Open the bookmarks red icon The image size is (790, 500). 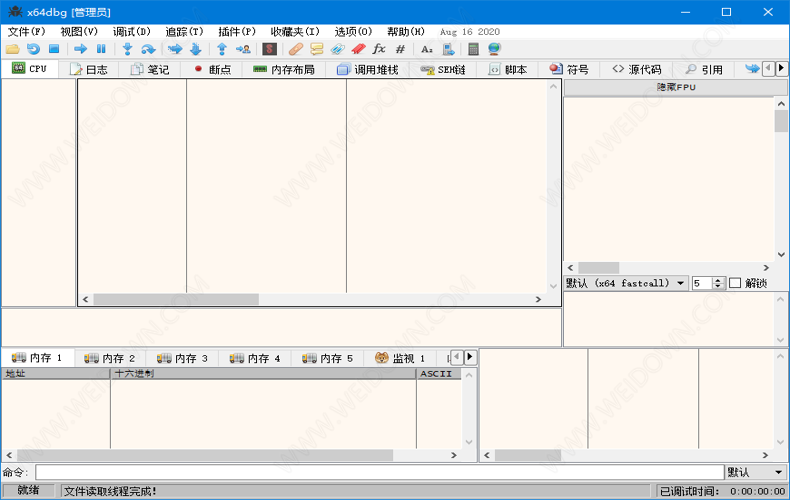[358, 49]
